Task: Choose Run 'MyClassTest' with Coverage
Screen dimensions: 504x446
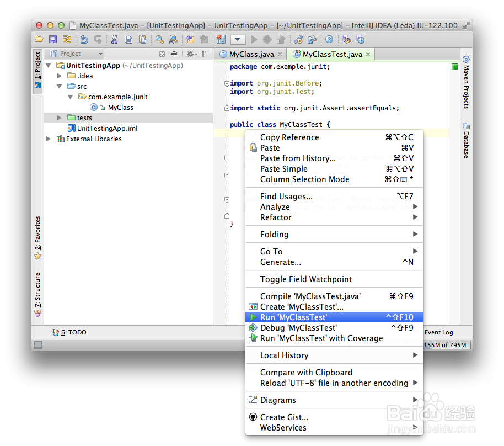Action: pyautogui.click(x=334, y=338)
